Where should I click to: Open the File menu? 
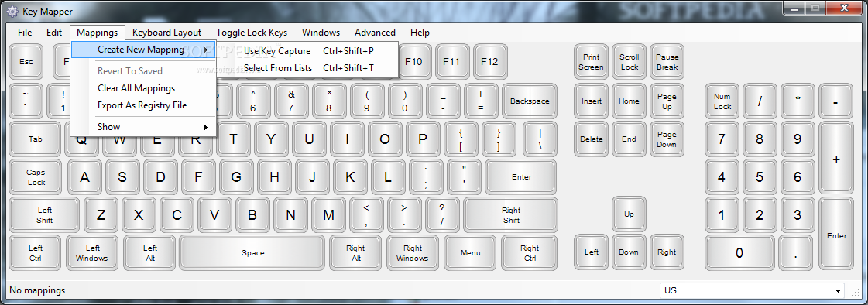pyautogui.click(x=25, y=33)
